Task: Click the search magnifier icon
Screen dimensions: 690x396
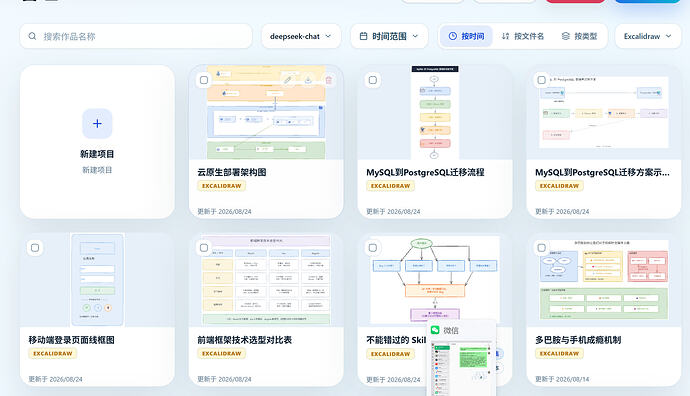Action: pyautogui.click(x=32, y=36)
